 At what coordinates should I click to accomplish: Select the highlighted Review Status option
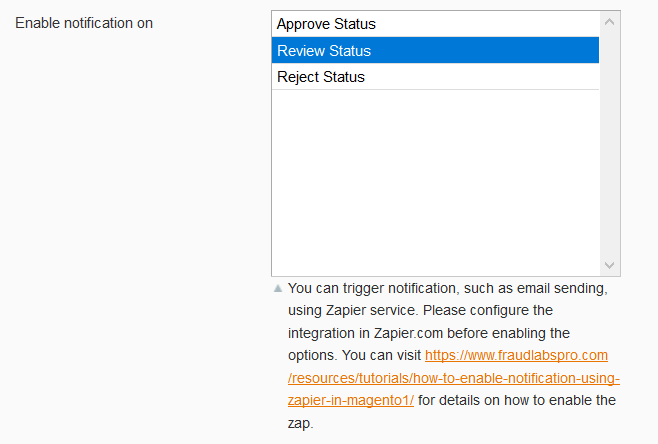[x=435, y=50]
